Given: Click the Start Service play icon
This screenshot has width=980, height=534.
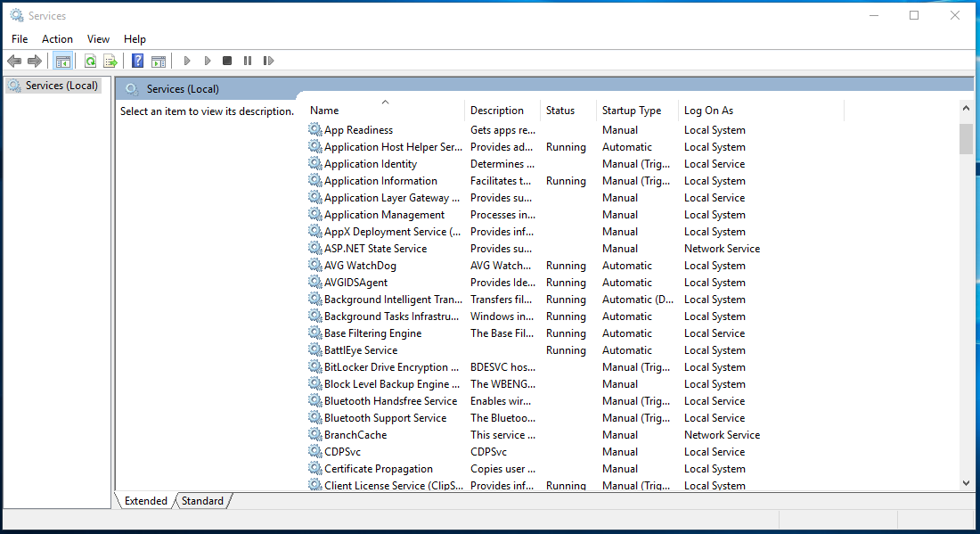Looking at the screenshot, I should tap(187, 61).
